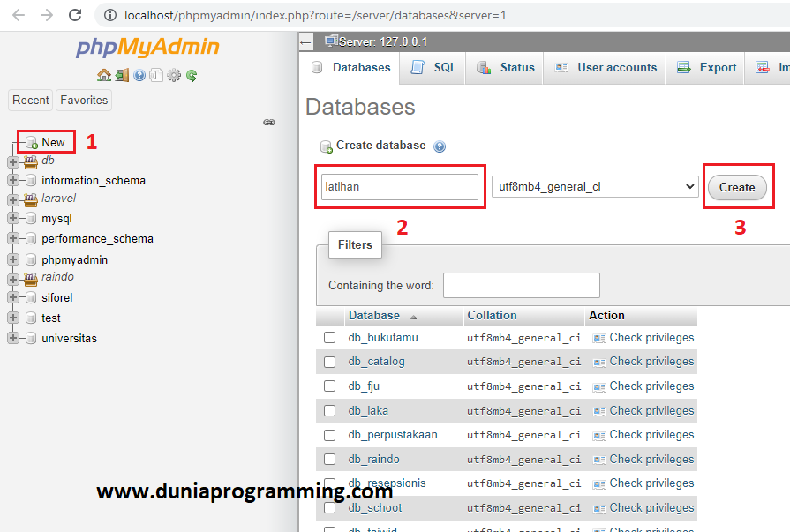The height and width of the screenshot is (532, 790).
Task: Click the link-with-main-panel chain icon
Action: tap(269, 122)
